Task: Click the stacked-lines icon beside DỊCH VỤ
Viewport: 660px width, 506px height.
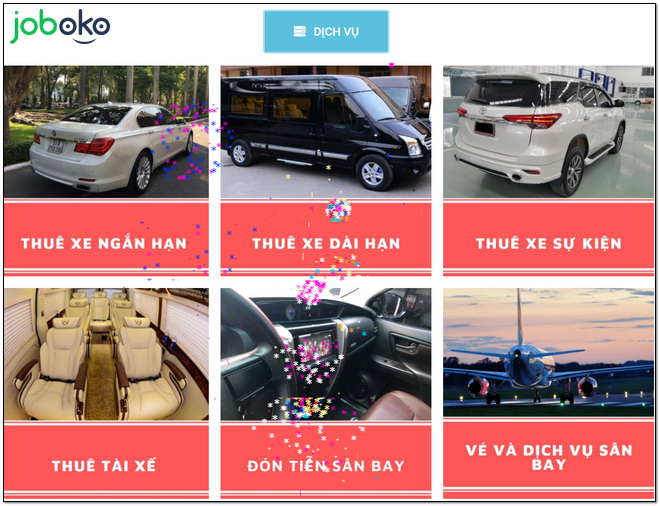Action: (x=300, y=32)
